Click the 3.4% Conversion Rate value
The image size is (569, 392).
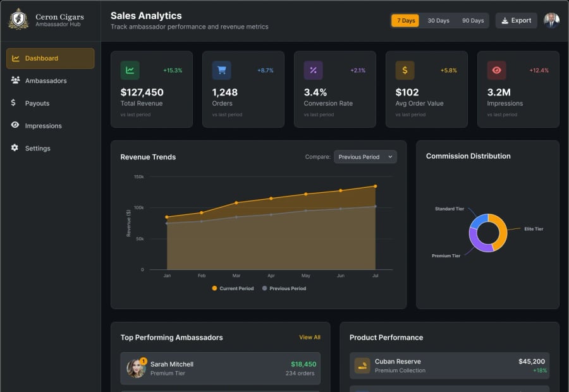coord(315,92)
